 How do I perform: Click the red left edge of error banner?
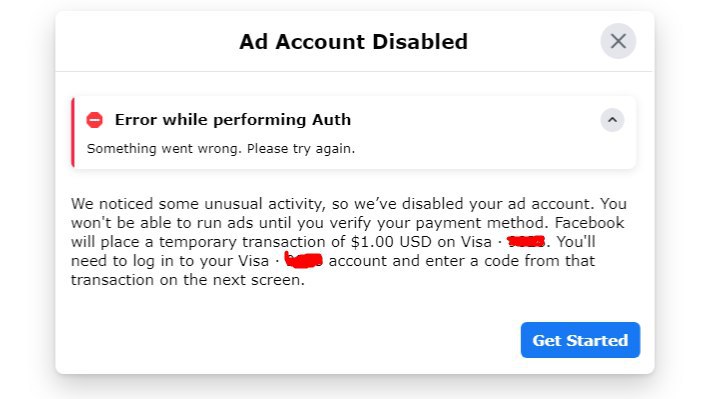pos(73,133)
